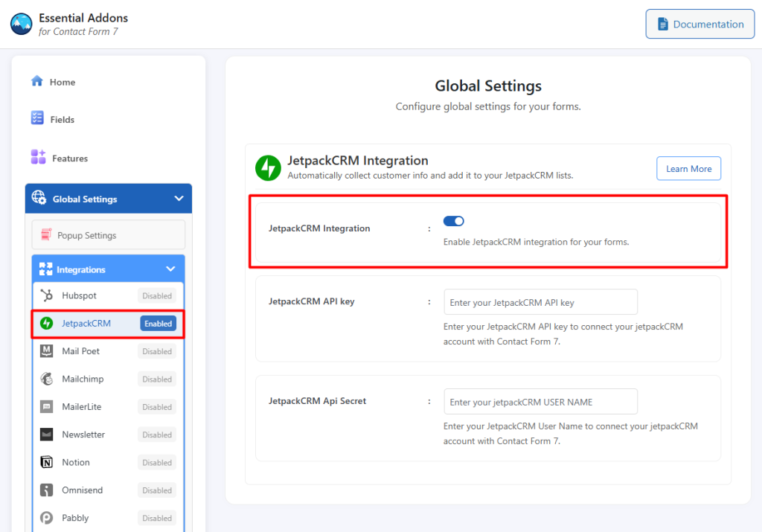
Task: Focus the JetpackCRM Api Secret input field
Action: 540,402
